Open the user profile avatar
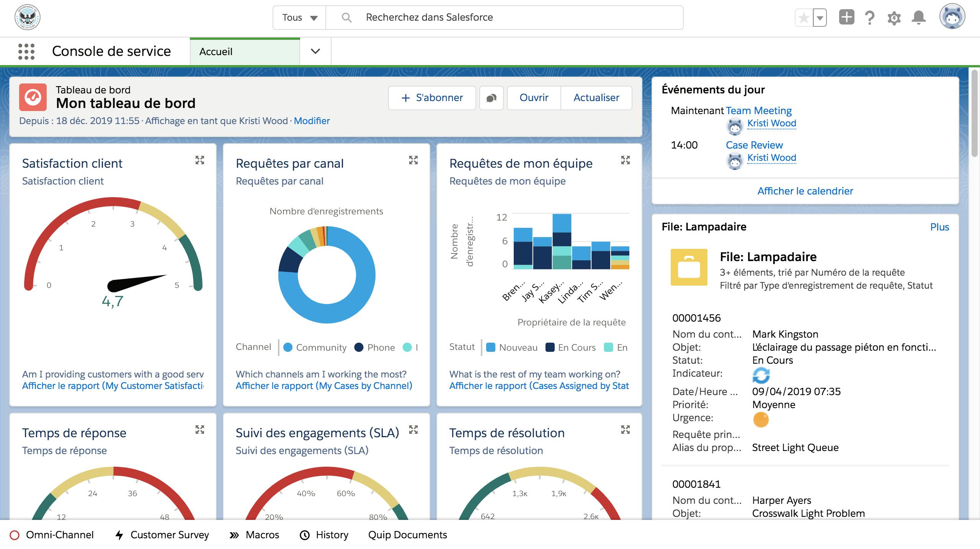 tap(952, 16)
